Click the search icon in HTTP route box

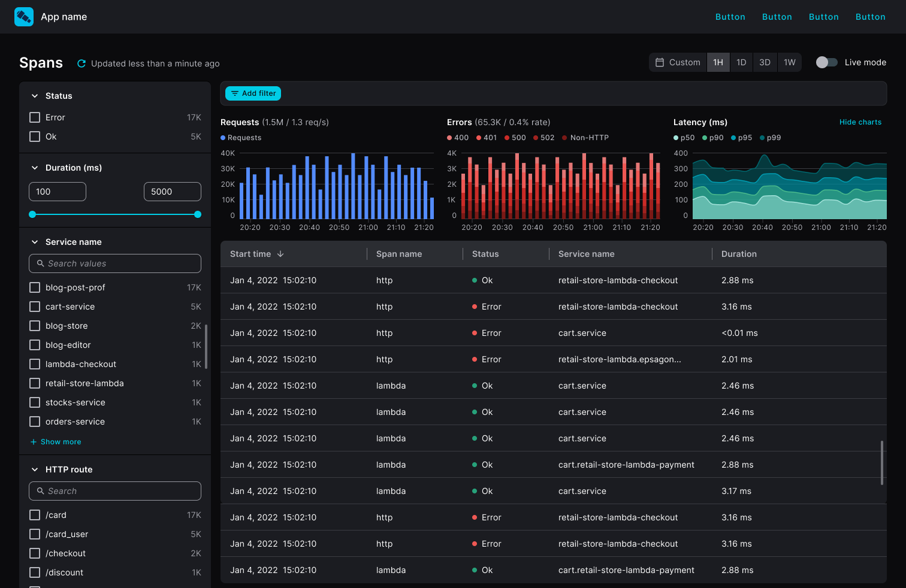40,491
